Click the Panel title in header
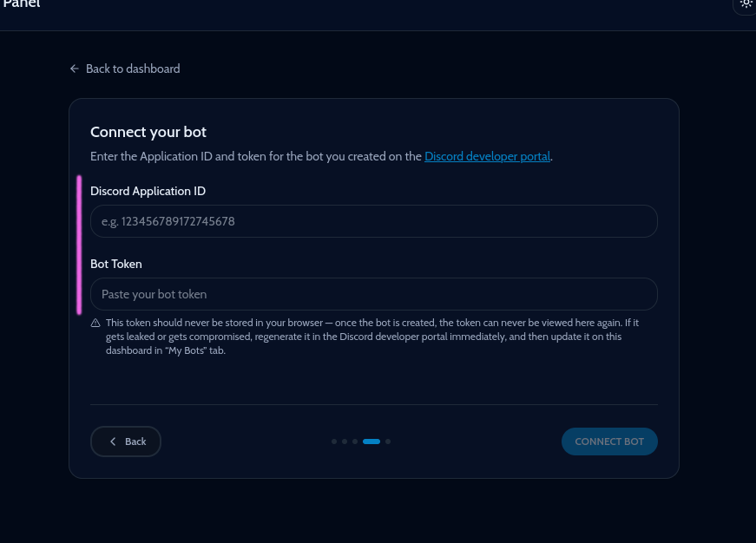756x543 pixels. pos(21,3)
